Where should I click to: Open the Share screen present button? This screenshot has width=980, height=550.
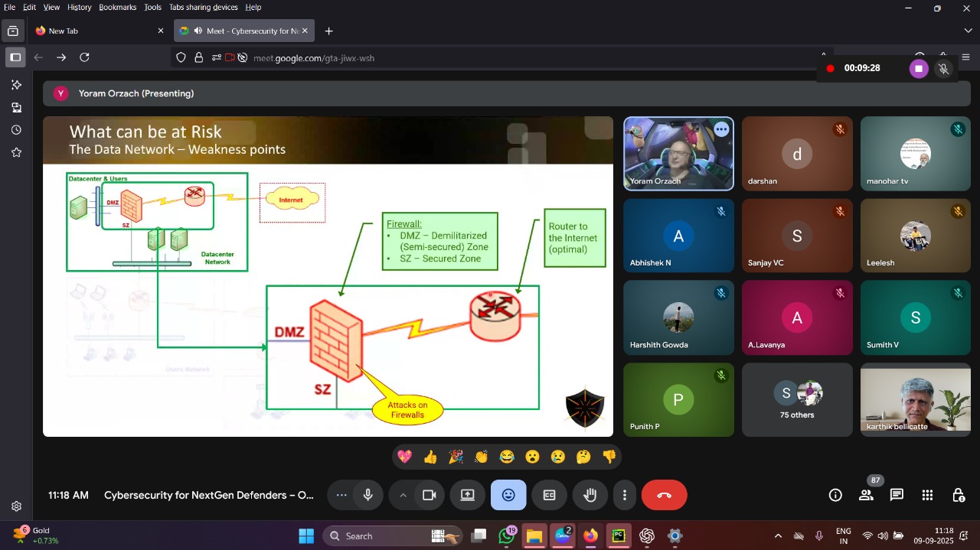coord(467,495)
